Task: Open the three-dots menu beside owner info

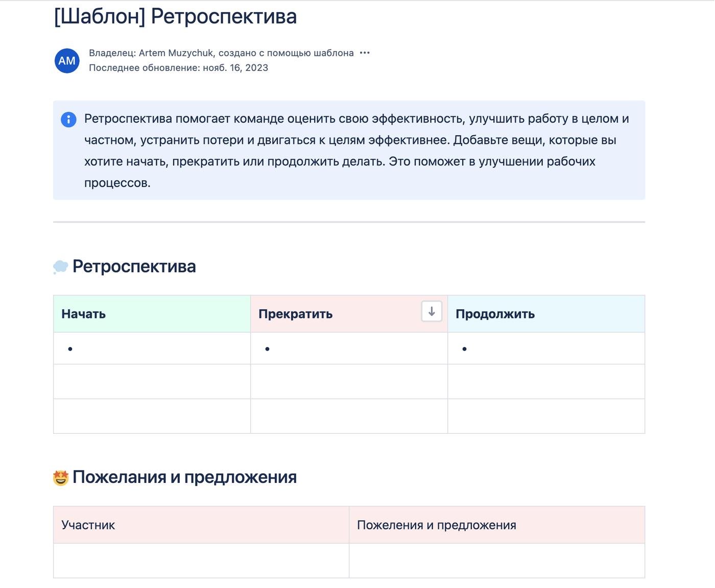Action: pos(364,53)
